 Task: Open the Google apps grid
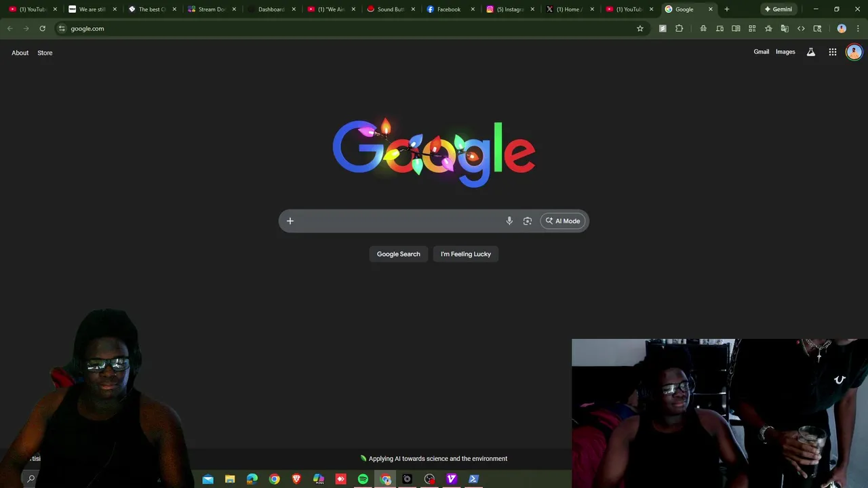click(833, 52)
